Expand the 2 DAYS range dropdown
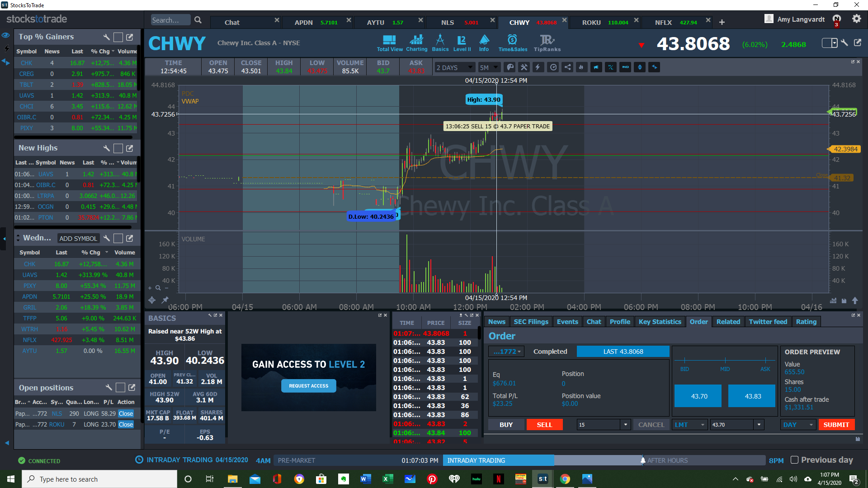 click(x=454, y=67)
